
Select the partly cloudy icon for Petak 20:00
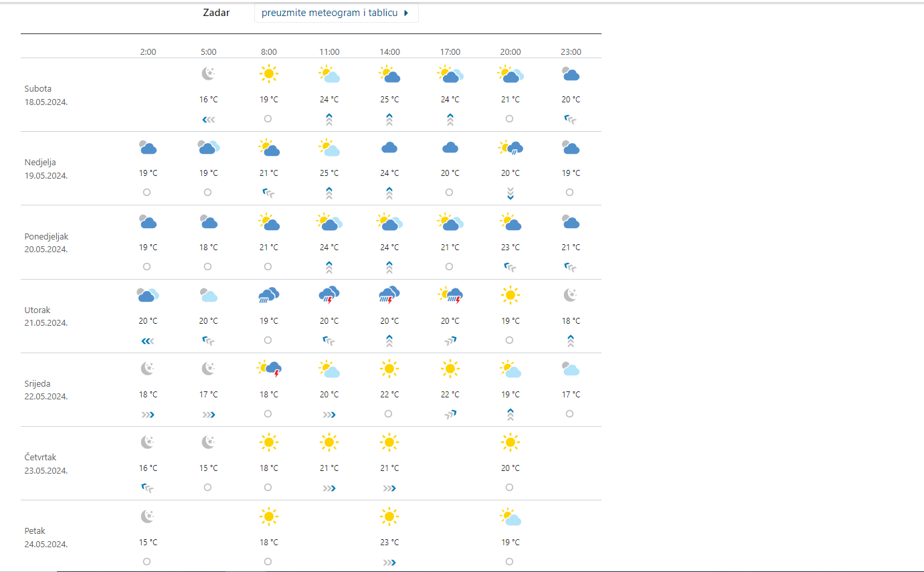tap(511, 516)
